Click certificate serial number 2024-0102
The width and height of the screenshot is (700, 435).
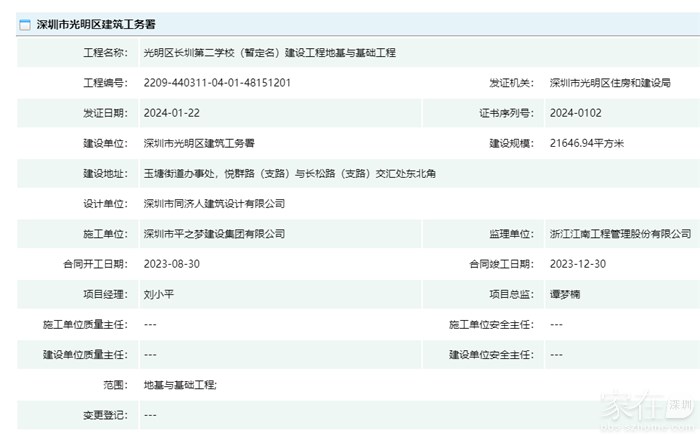(574, 113)
